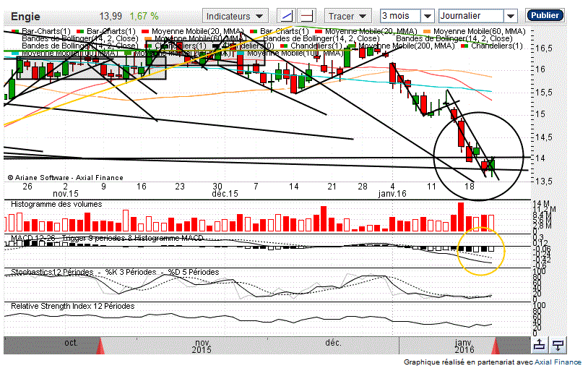This screenshot has width=588, height=371.
Task: Click the MACD 12-26 Trigger panel title
Action: [107, 238]
